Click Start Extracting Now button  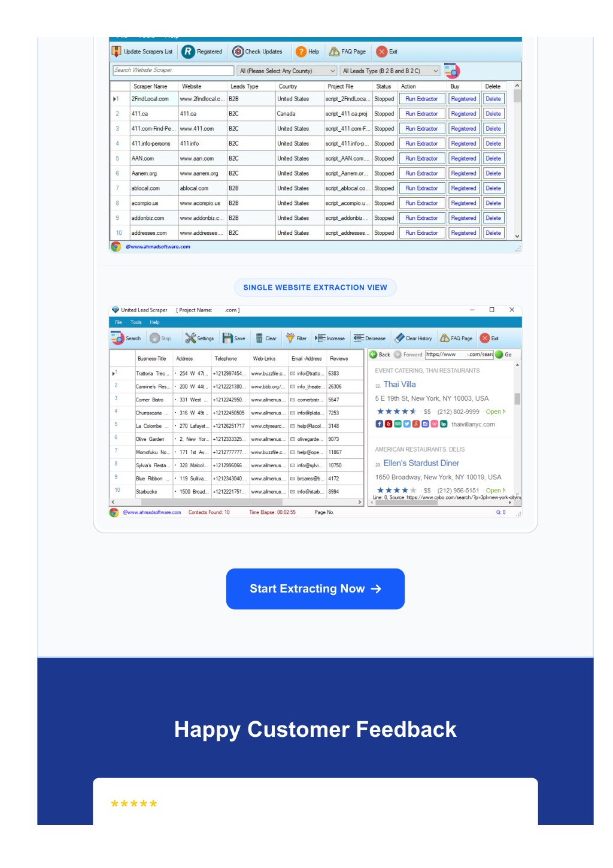[x=315, y=589]
